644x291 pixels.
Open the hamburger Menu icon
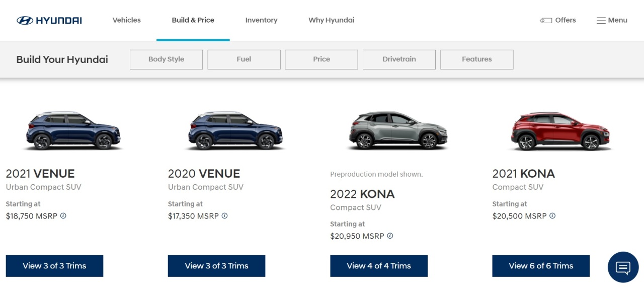(x=601, y=21)
